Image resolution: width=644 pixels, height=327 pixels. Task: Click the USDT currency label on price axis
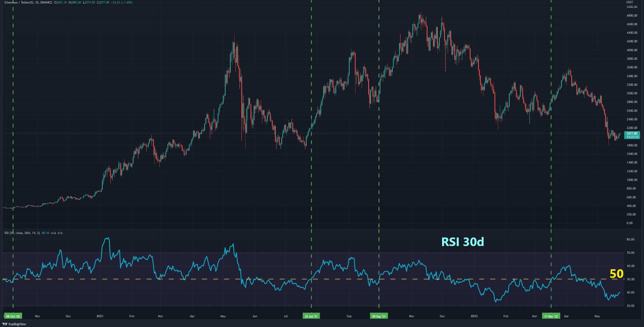point(629,2)
